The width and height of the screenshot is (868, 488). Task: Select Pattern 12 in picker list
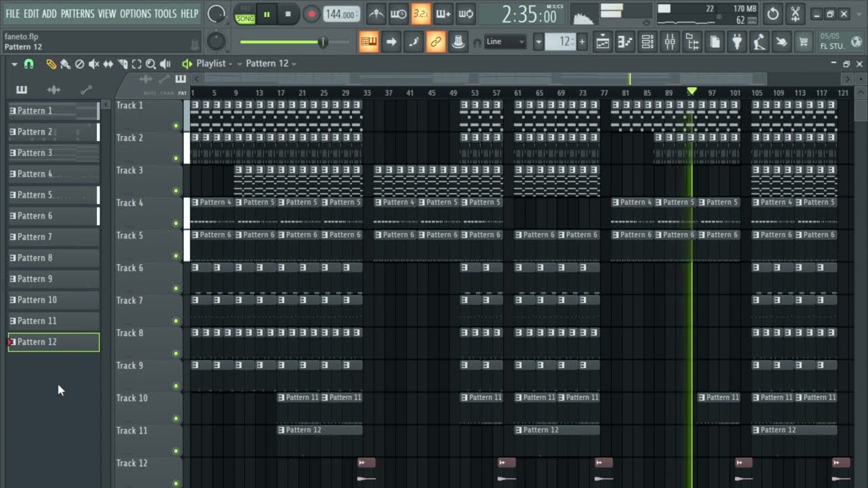click(54, 342)
